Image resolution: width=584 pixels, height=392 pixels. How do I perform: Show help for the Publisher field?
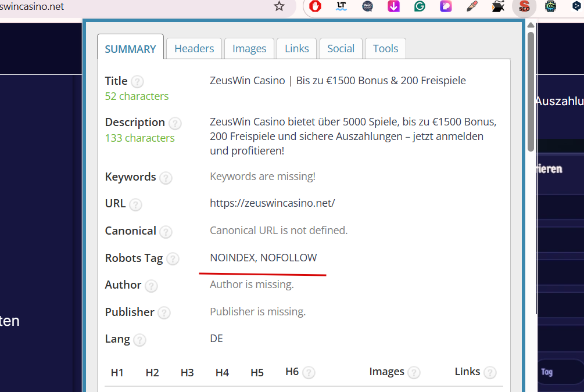click(164, 313)
